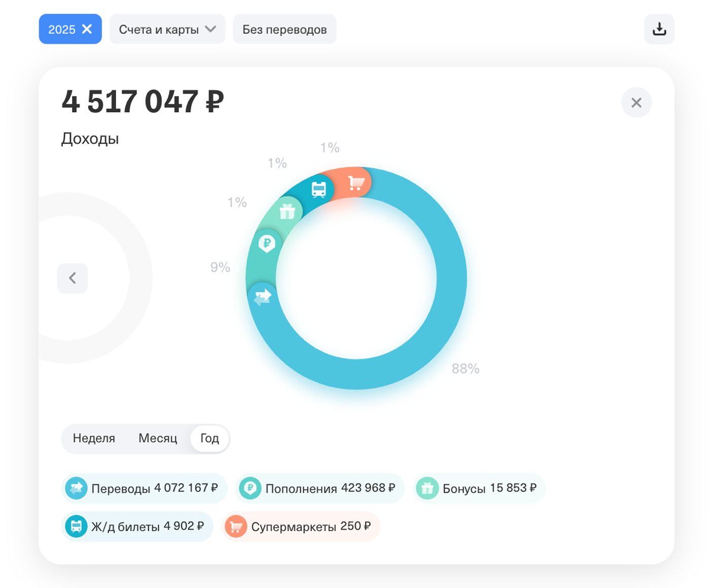Viewport: 710px width, 588px height.
Task: Click the train icon on the donut chart
Action: pos(318,190)
